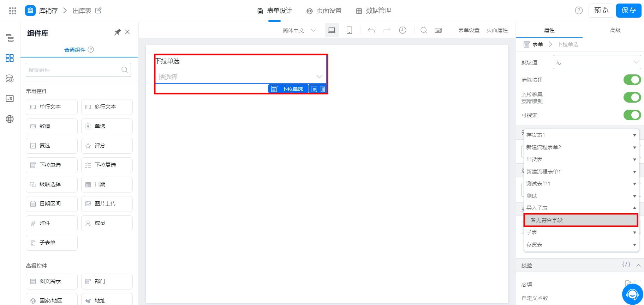Click help icon next to 普通组件
This screenshot has height=305, width=644.
pyautogui.click(x=91, y=50)
